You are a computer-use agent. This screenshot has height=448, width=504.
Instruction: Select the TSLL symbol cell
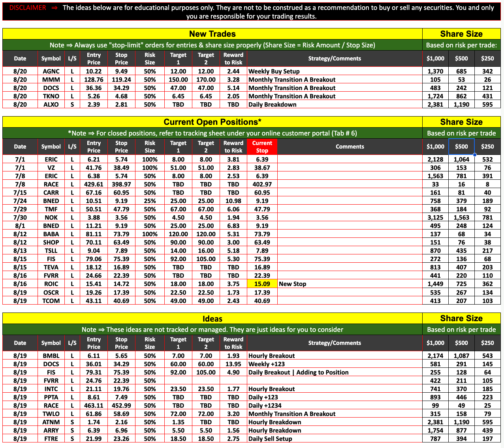click(x=51, y=251)
